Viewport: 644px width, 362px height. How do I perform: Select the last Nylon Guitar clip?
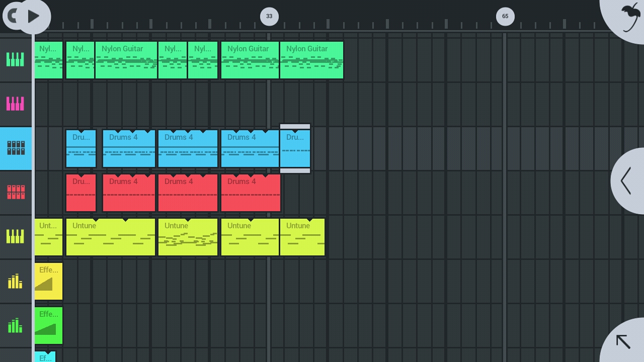pos(311,60)
